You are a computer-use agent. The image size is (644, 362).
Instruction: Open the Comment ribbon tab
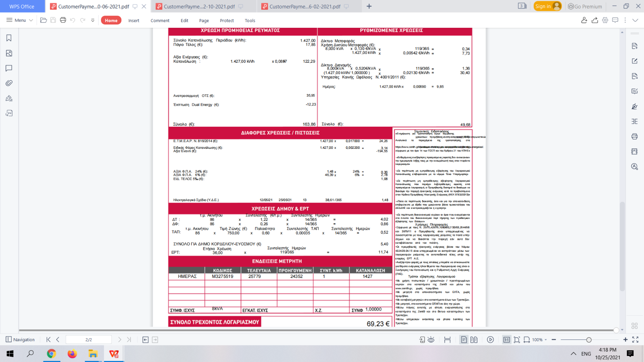pyautogui.click(x=160, y=21)
